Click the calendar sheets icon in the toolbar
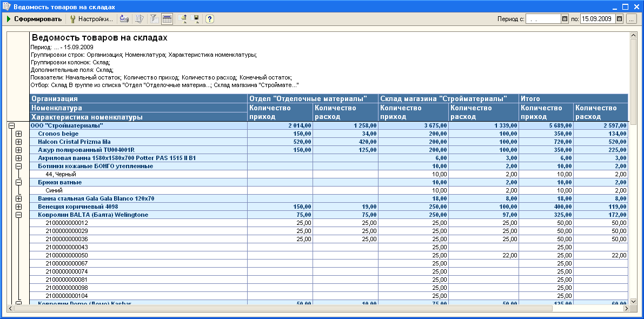Viewport: 644px width, 319px height. tap(139, 19)
